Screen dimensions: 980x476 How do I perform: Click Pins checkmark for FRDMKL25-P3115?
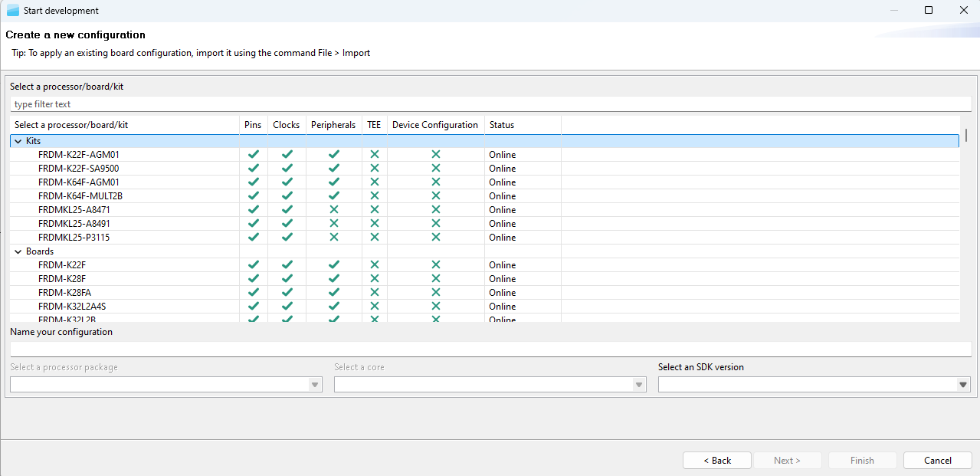tap(254, 237)
